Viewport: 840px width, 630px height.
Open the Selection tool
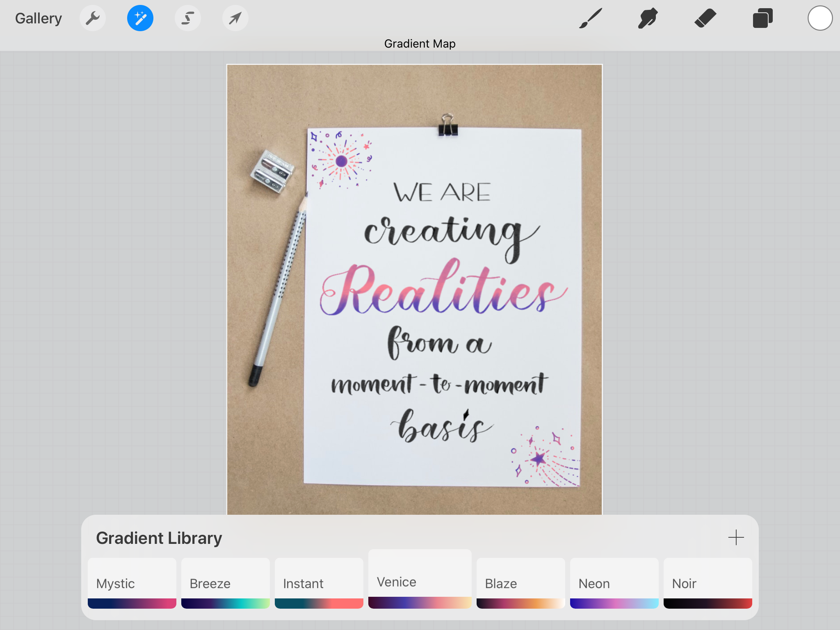[x=188, y=18]
